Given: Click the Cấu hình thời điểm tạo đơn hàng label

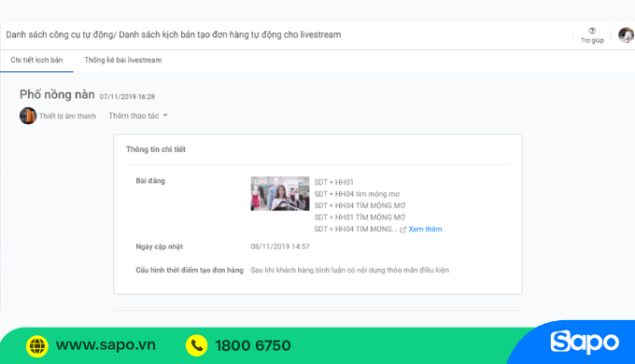Looking at the screenshot, I should (x=190, y=270).
